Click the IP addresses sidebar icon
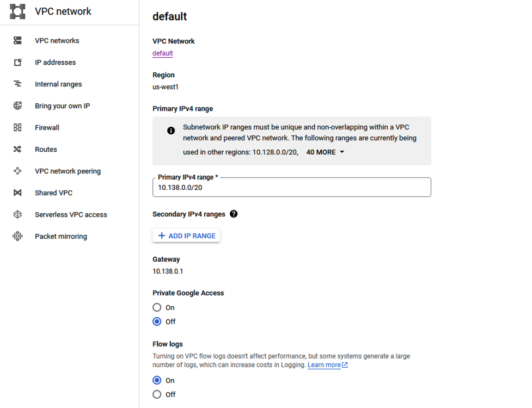 pyautogui.click(x=17, y=63)
